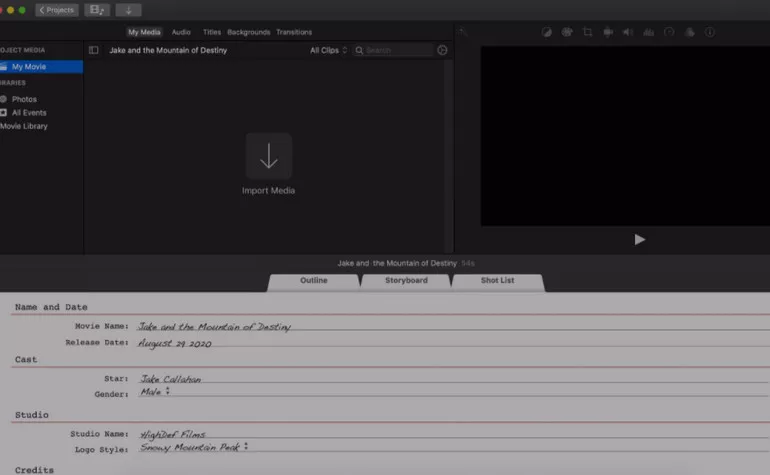This screenshot has height=475, width=770.
Task: Play the preview in viewer
Action: click(639, 239)
